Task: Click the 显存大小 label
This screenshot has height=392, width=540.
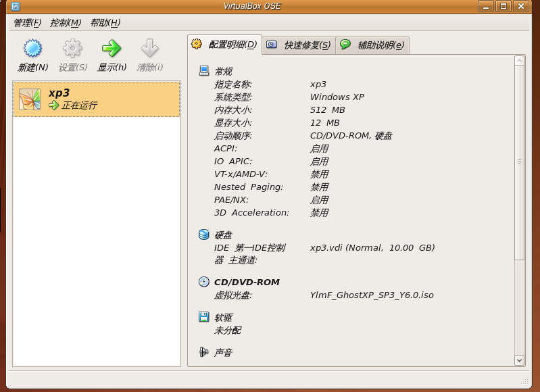Action: point(232,122)
